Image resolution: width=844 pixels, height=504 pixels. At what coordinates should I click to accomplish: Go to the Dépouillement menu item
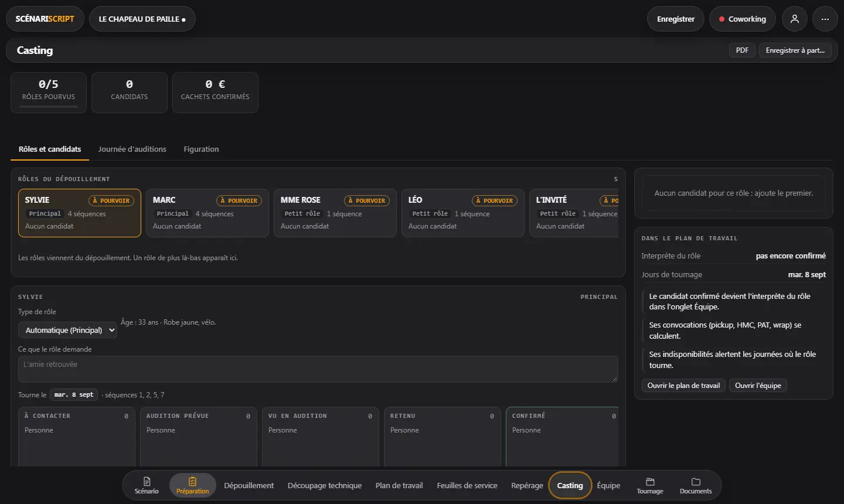point(249,485)
